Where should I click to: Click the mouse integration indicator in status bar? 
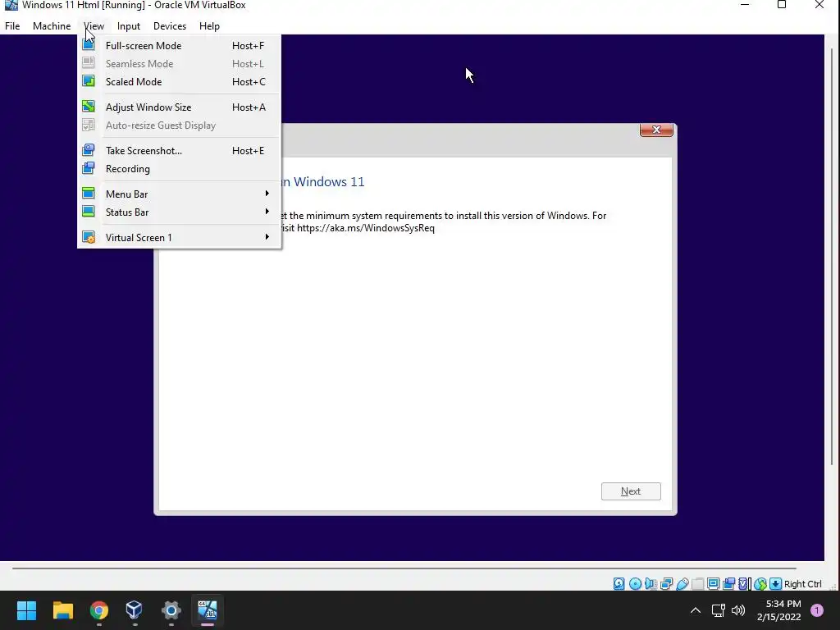(760, 584)
